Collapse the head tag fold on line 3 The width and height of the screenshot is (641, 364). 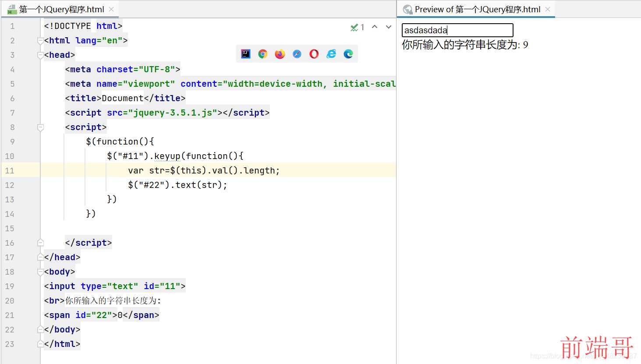click(40, 55)
